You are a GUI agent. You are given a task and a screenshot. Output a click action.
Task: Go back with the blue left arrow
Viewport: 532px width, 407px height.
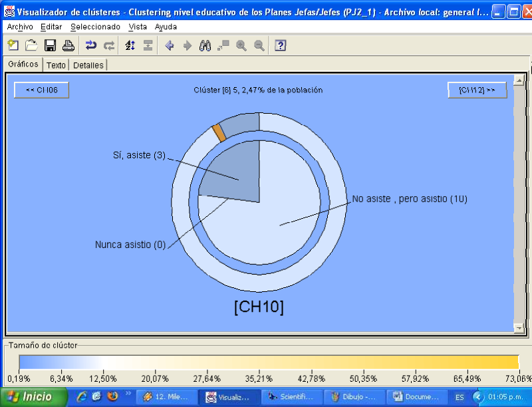[170, 45]
